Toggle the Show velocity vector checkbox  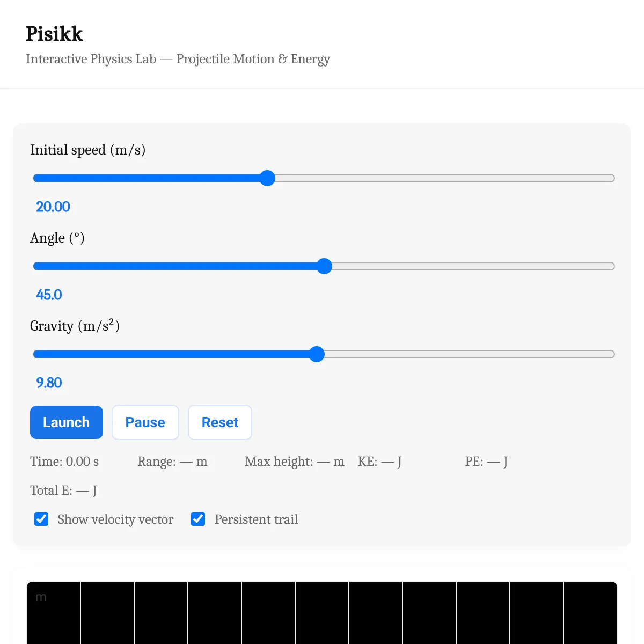(41, 519)
